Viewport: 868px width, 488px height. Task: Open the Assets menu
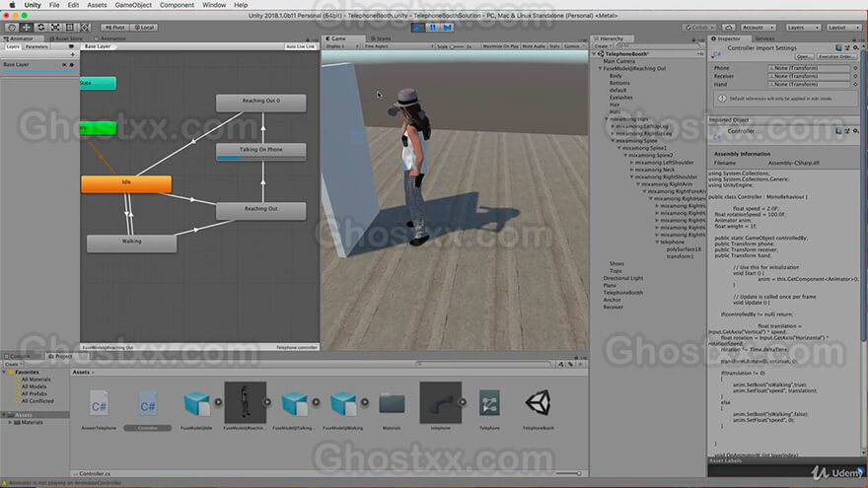pyautogui.click(x=97, y=5)
